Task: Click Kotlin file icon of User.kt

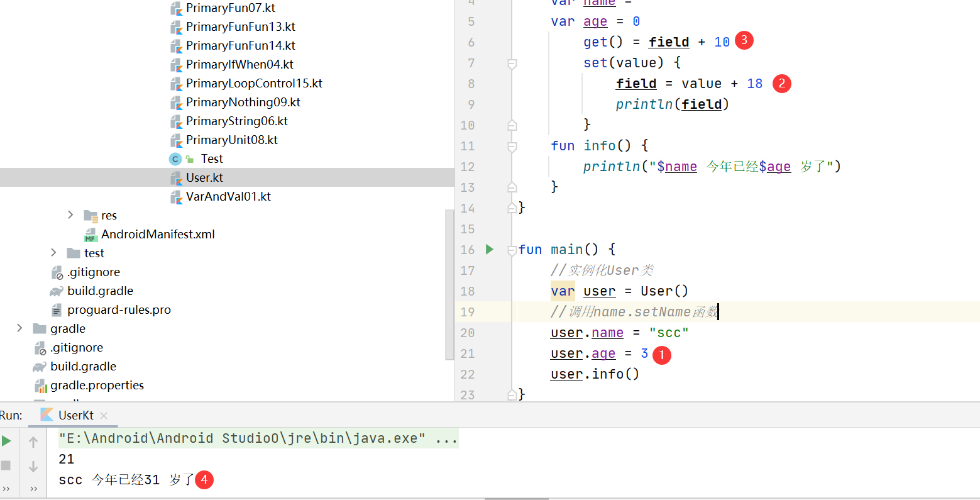Action: 176,179
